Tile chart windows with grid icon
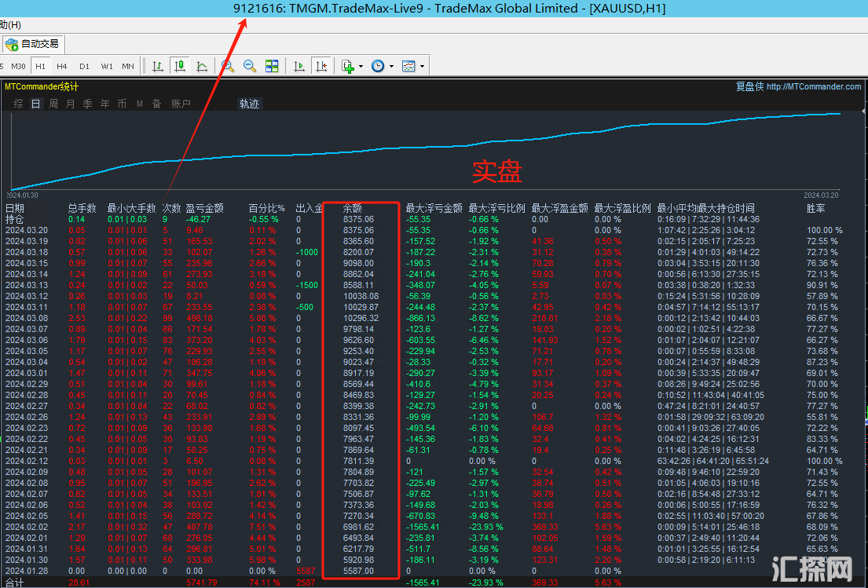This screenshot has width=868, height=588. pyautogui.click(x=272, y=67)
